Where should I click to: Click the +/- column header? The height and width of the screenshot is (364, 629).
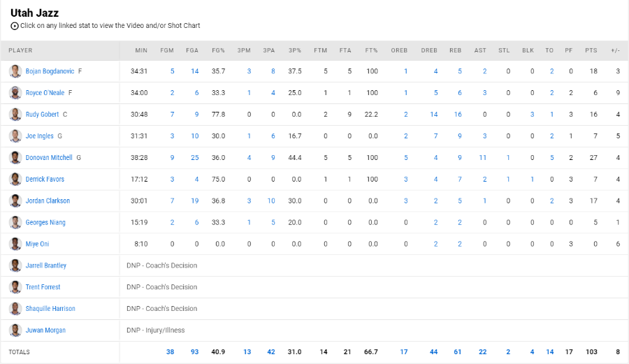click(615, 50)
